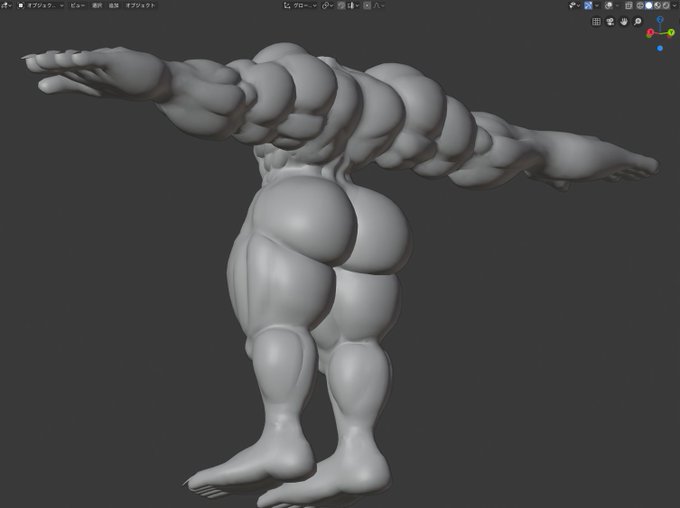This screenshot has height=508, width=680.
Task: Open the editor type selector dropdown
Action: (x=6, y=5)
